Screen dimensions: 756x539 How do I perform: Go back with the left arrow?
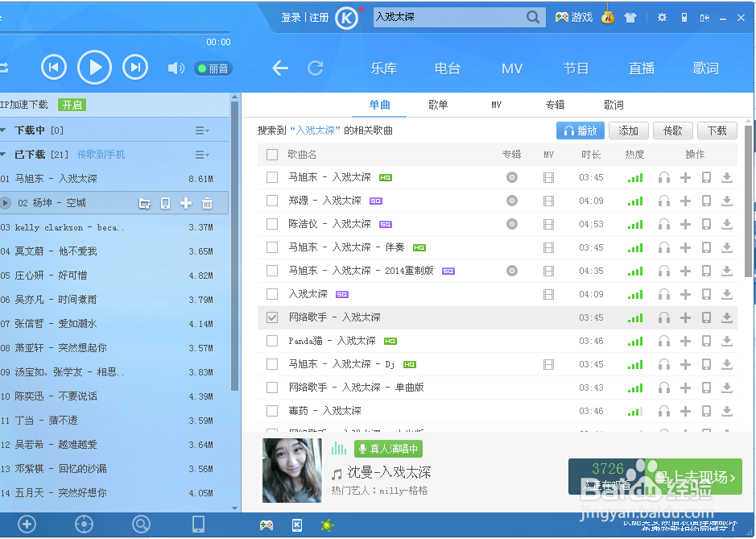click(x=280, y=68)
